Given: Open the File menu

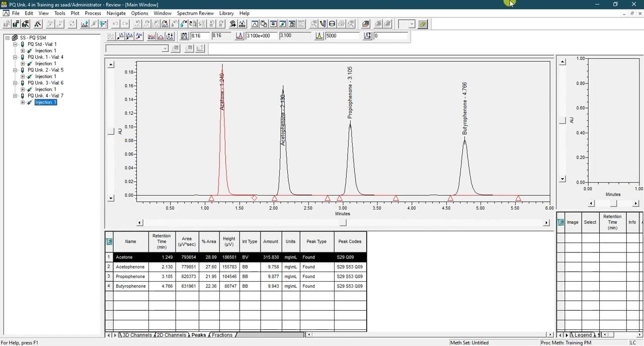Looking at the screenshot, I should (16, 13).
